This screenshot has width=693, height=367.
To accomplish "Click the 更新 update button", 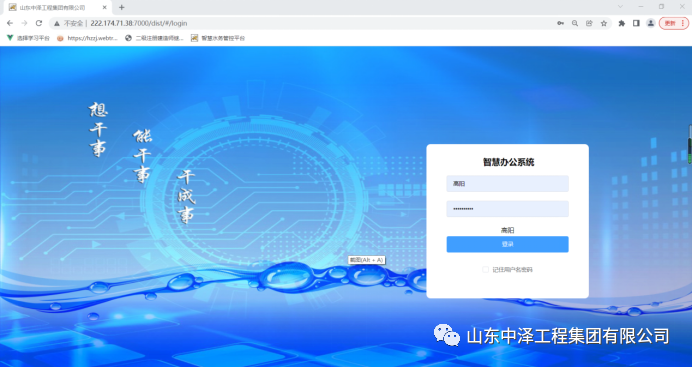I will click(x=671, y=23).
